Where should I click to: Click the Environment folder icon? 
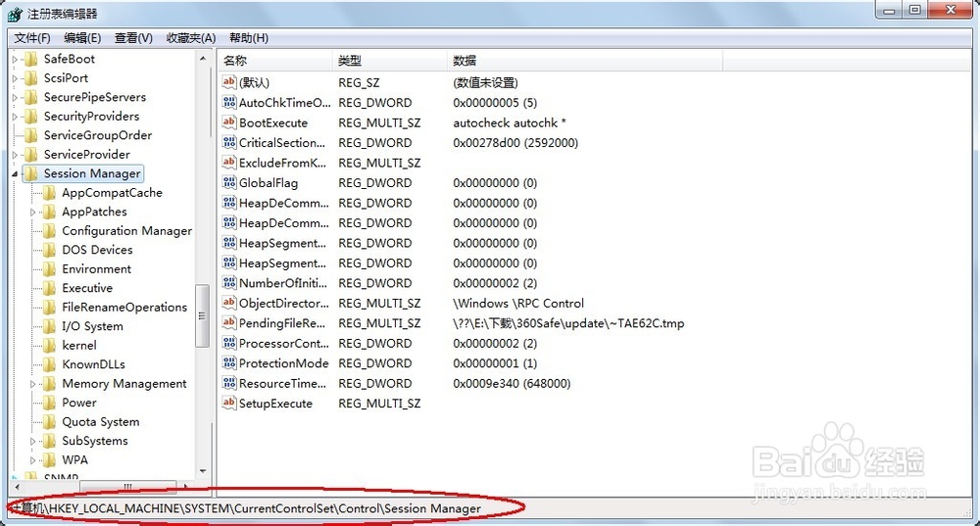49,269
